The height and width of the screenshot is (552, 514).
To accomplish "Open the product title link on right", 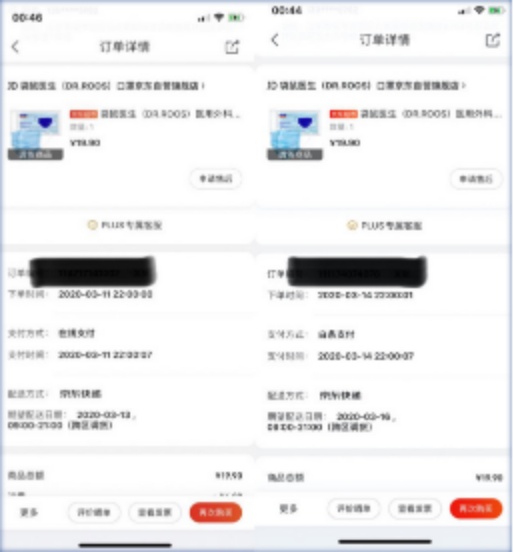I will point(415,114).
